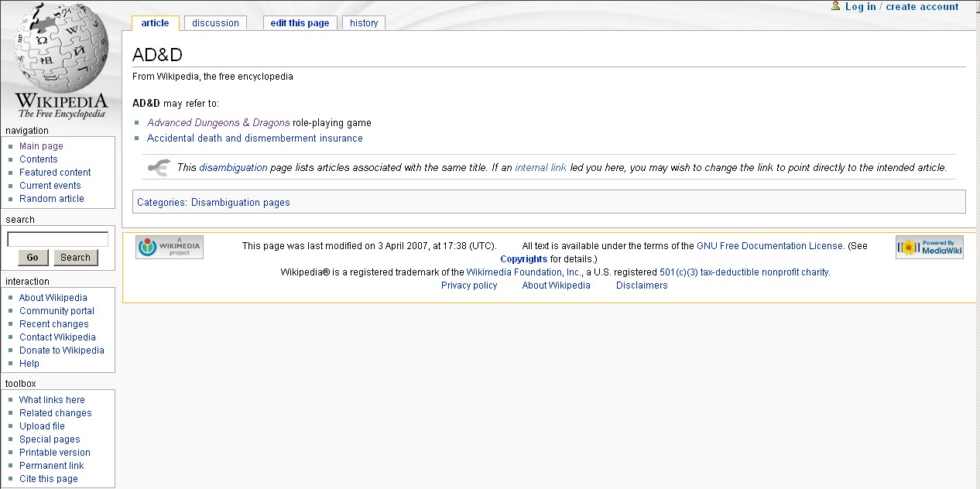View Related changes in toolbox
The width and height of the screenshot is (980, 489).
tap(56, 413)
